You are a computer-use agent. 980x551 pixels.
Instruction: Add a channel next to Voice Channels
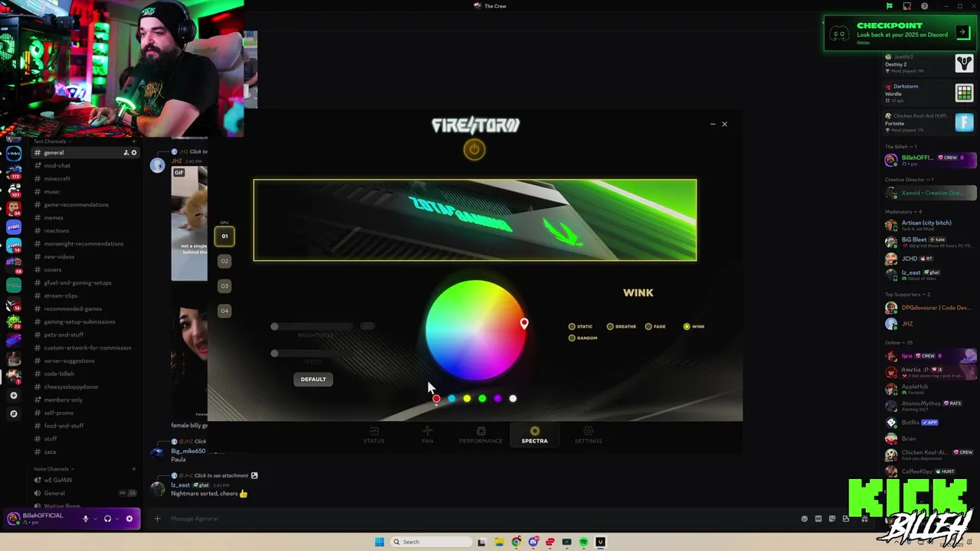pyautogui.click(x=134, y=469)
